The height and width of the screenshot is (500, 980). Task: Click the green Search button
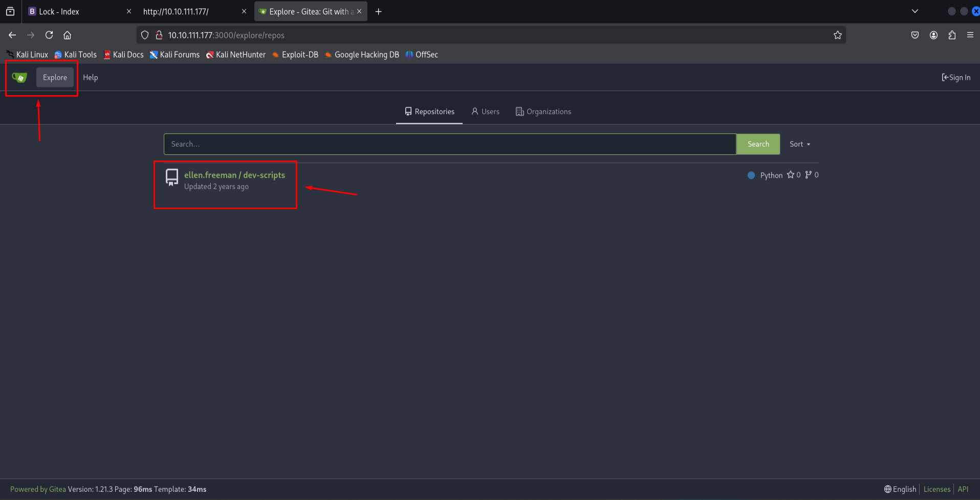[758, 144]
